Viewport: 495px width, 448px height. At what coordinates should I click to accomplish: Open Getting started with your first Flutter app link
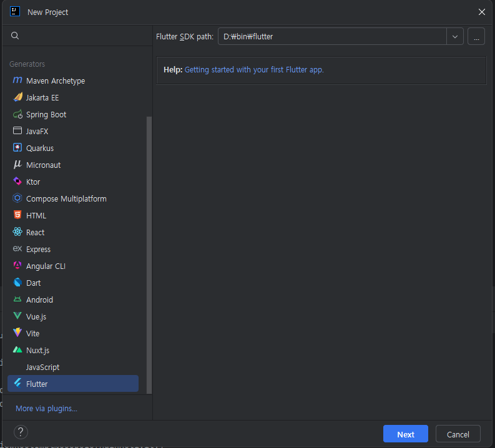click(x=254, y=70)
